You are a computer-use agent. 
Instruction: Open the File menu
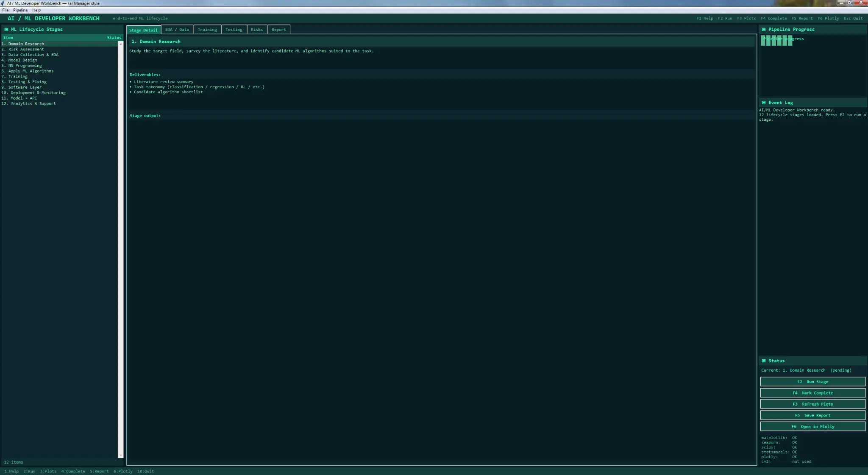[6, 10]
